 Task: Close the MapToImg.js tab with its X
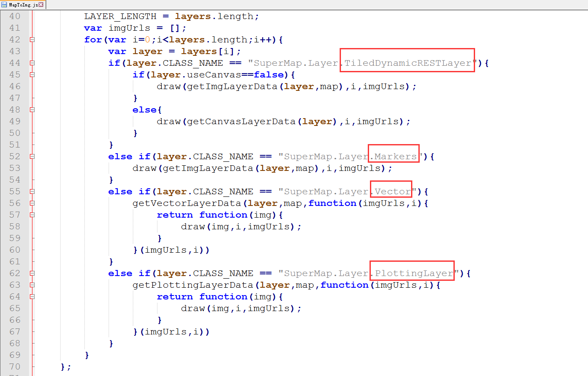click(41, 5)
